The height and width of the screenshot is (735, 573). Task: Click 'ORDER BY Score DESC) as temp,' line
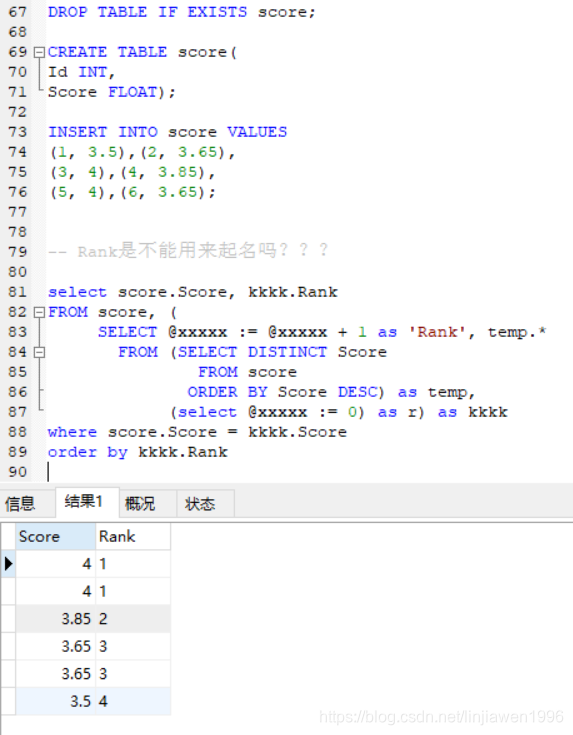(x=332, y=392)
